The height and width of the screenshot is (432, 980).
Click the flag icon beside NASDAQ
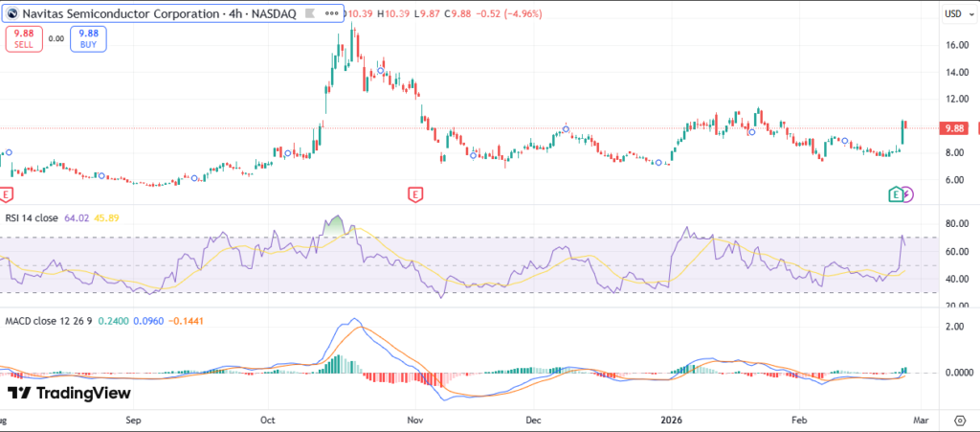pyautogui.click(x=309, y=13)
